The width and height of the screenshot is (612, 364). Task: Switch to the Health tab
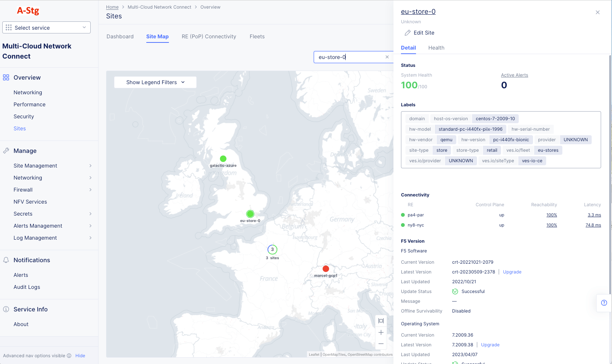point(436,48)
